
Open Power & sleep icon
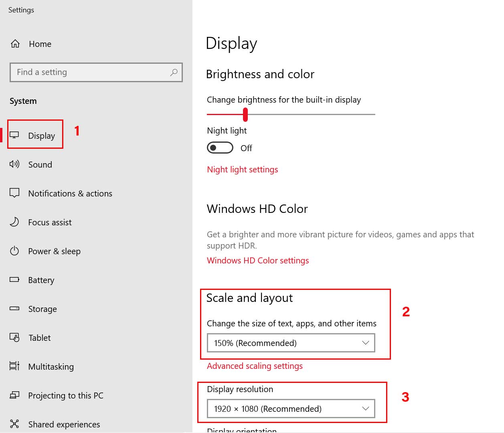(14, 251)
